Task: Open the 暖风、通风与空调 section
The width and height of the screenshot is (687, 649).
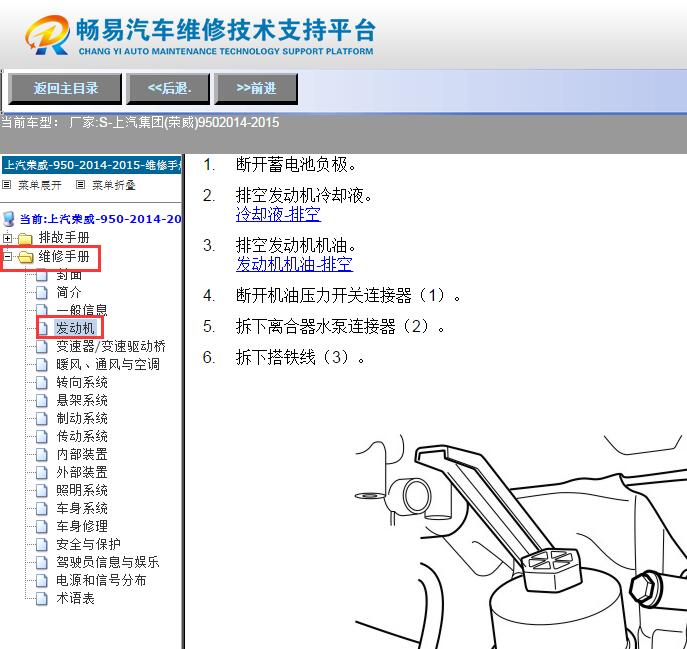Action: (x=108, y=364)
